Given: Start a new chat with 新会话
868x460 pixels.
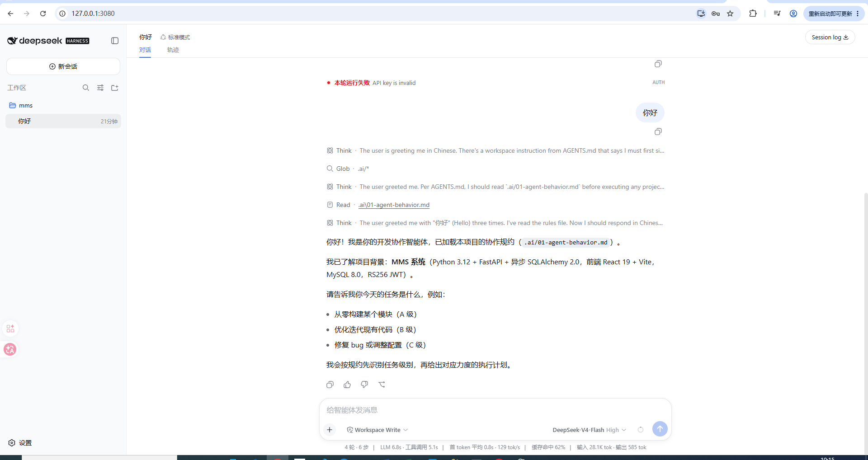Looking at the screenshot, I should (x=63, y=66).
